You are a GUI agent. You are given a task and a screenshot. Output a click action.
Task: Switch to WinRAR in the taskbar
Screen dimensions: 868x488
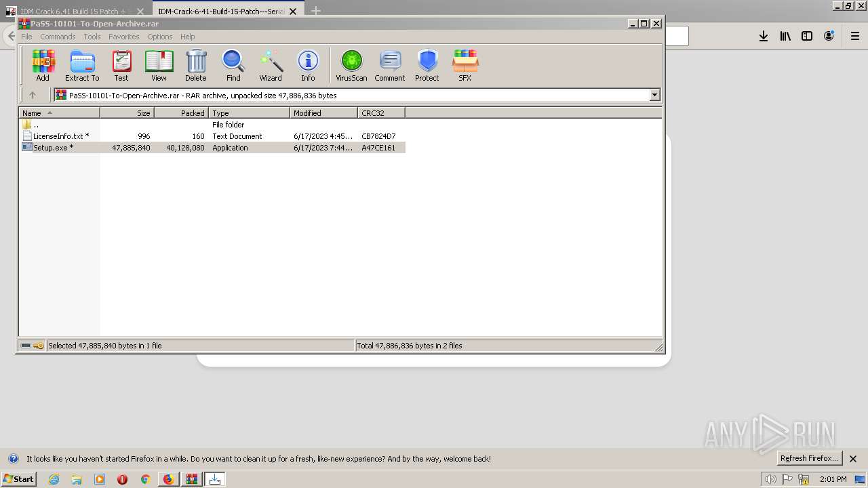click(192, 479)
